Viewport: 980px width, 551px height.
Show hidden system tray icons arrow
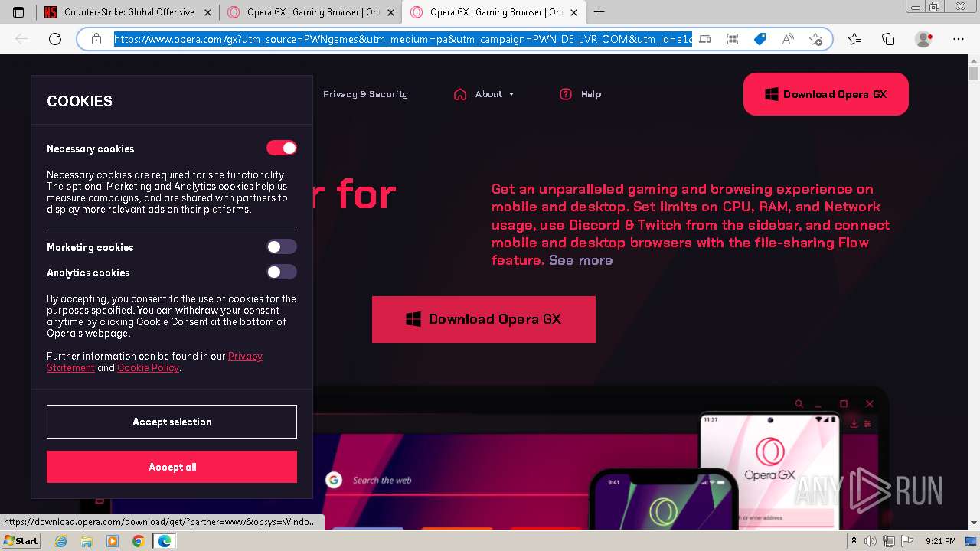854,541
